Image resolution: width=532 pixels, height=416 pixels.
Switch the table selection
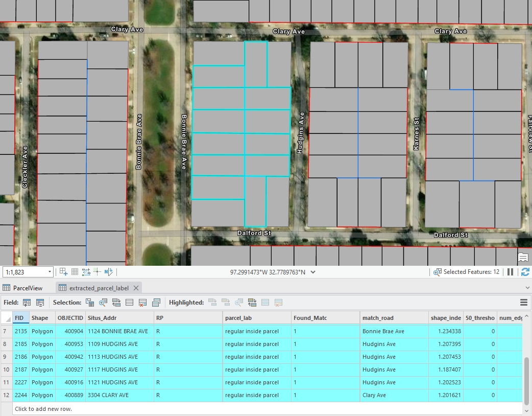coord(116,303)
